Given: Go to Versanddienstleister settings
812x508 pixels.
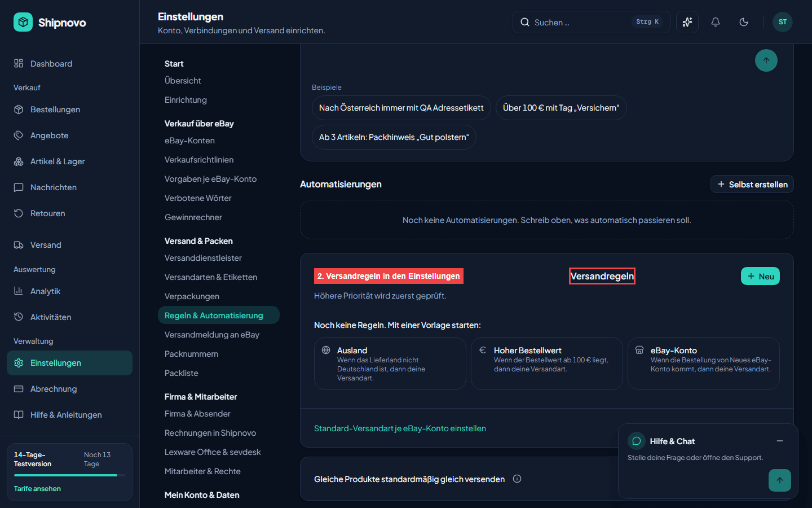Looking at the screenshot, I should pyautogui.click(x=203, y=258).
